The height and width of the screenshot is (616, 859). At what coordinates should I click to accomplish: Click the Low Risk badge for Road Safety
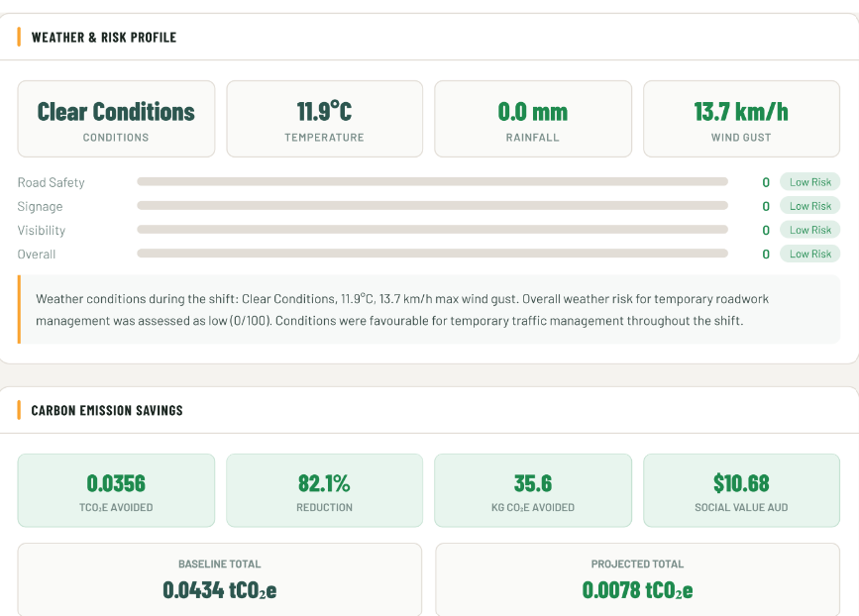click(x=810, y=182)
